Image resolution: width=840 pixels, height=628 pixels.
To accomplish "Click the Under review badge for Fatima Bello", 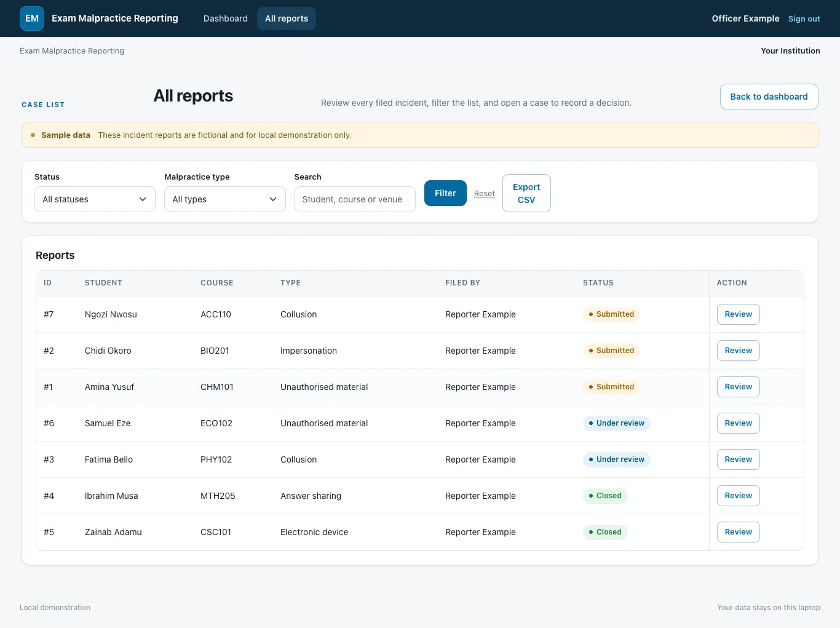I will (617, 459).
